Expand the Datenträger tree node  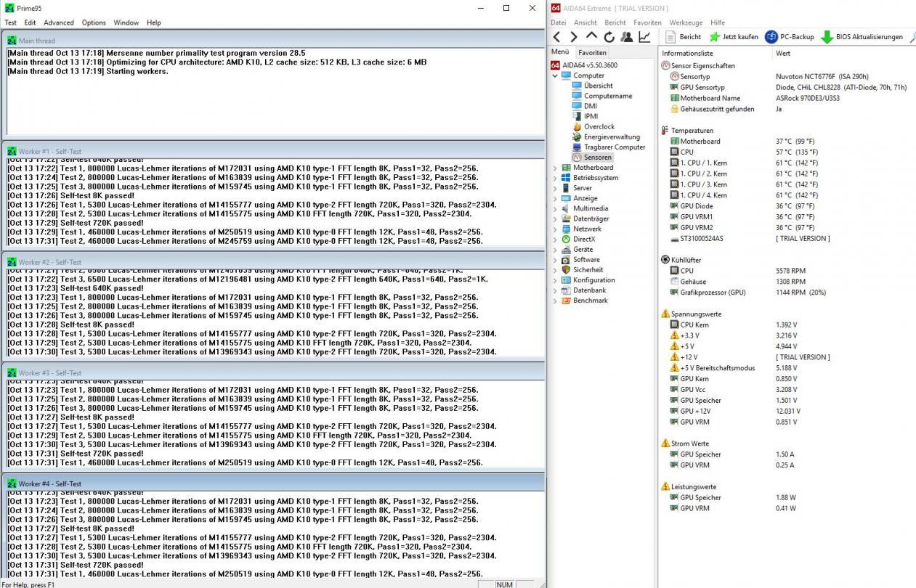pos(555,219)
